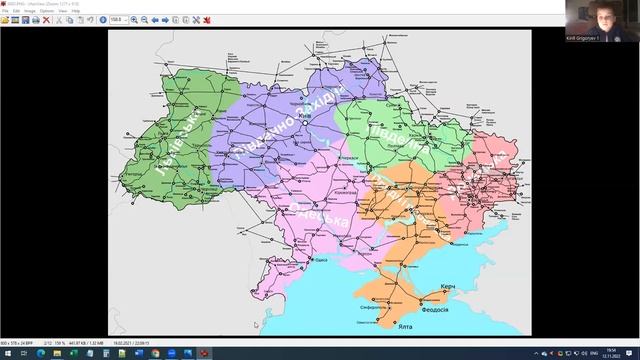Screen dimensions: 640x360
Task: Click the red IrfanView About icon
Action: click(207, 20)
